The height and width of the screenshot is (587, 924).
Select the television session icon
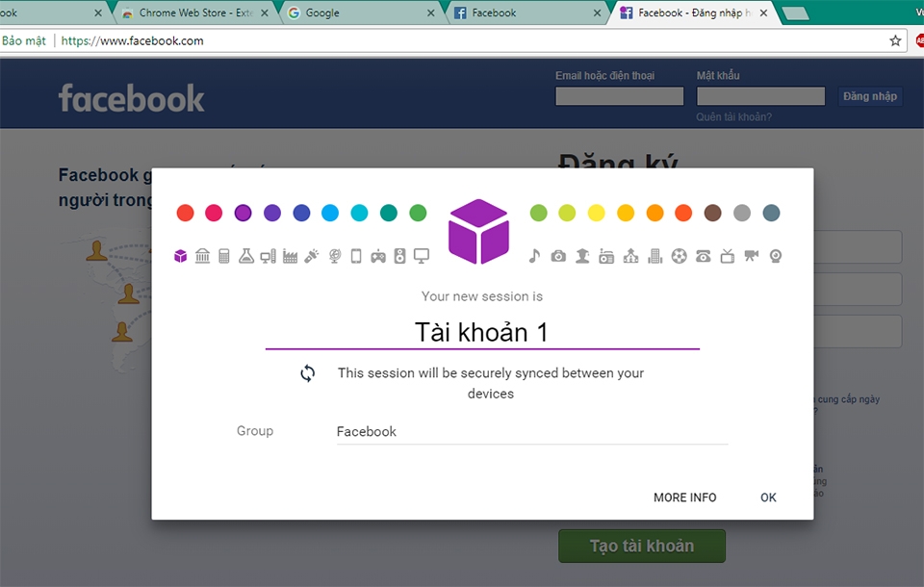[725, 256]
